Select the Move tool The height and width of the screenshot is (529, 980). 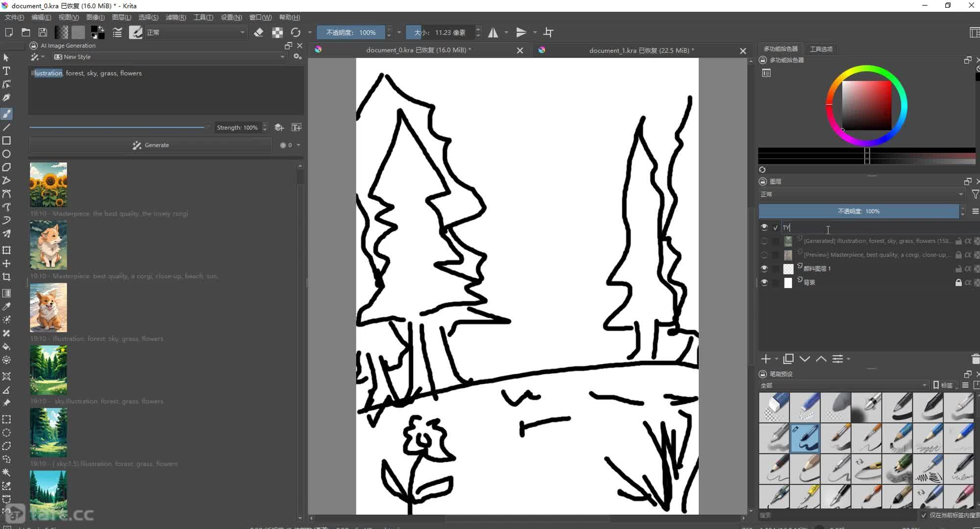pyautogui.click(x=6, y=264)
